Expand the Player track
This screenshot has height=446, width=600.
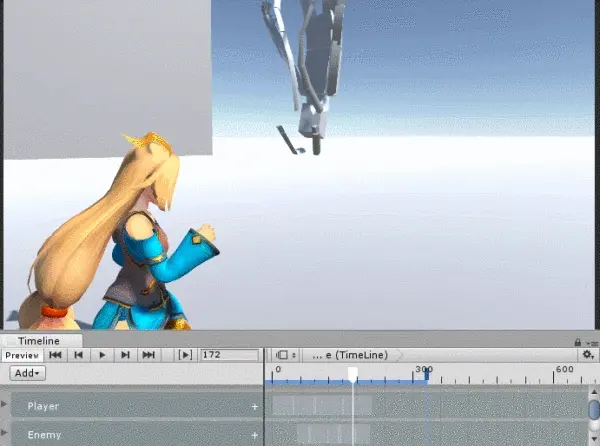tap(4, 404)
